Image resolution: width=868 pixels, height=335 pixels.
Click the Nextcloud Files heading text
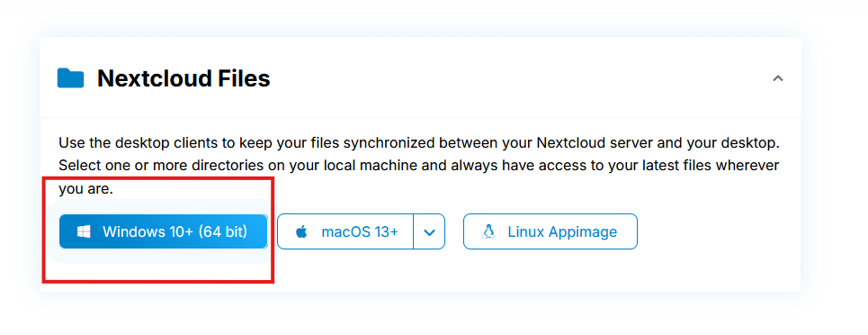coord(183,78)
